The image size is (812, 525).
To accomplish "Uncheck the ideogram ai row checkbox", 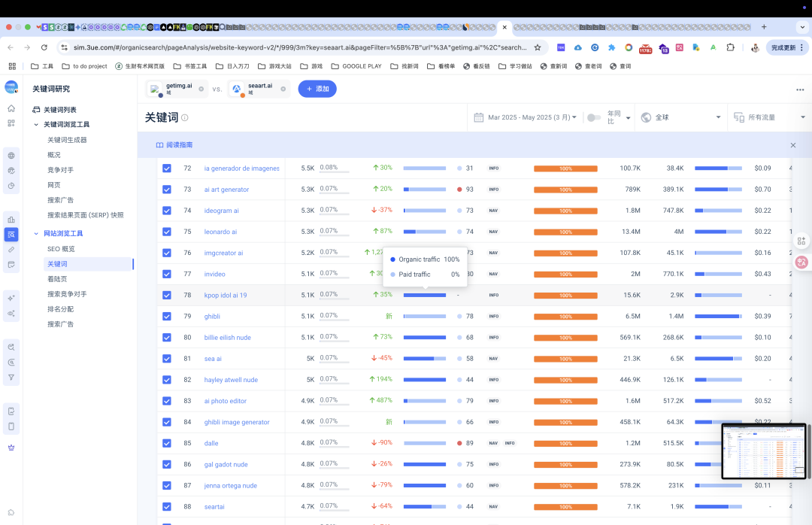I will click(167, 211).
